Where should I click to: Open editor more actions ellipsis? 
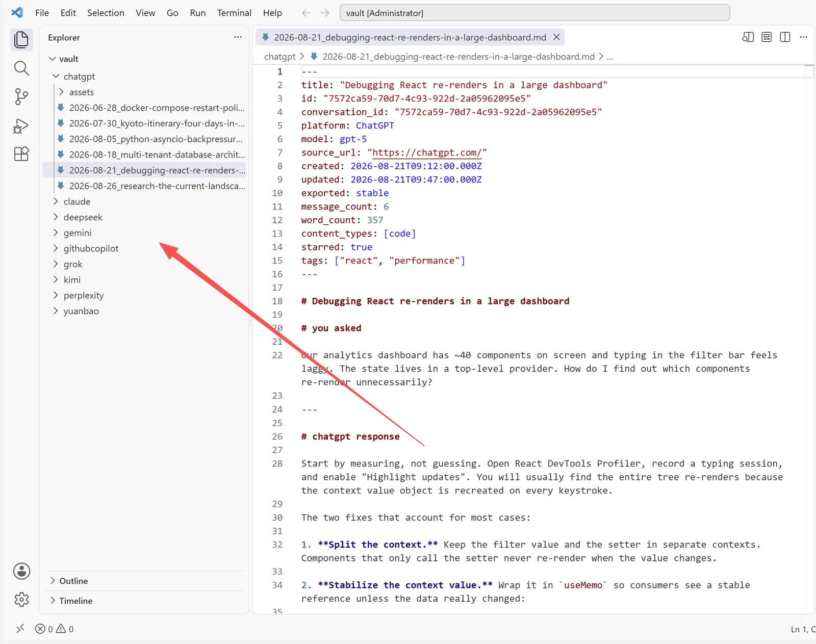[x=803, y=37]
